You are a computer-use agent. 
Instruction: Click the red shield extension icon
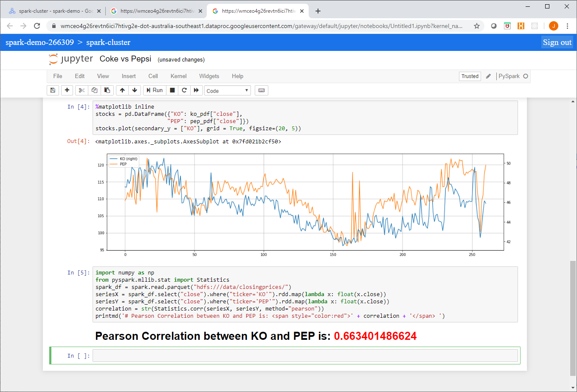(507, 26)
